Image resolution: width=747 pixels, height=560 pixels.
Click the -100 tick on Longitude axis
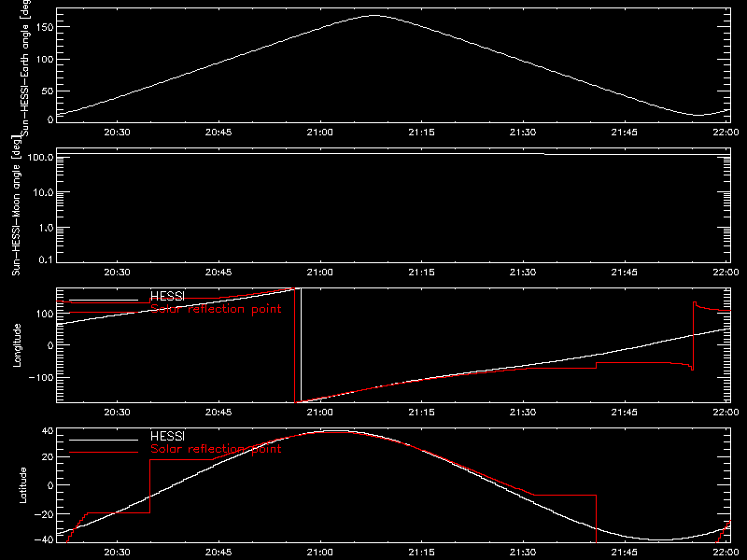point(41,377)
